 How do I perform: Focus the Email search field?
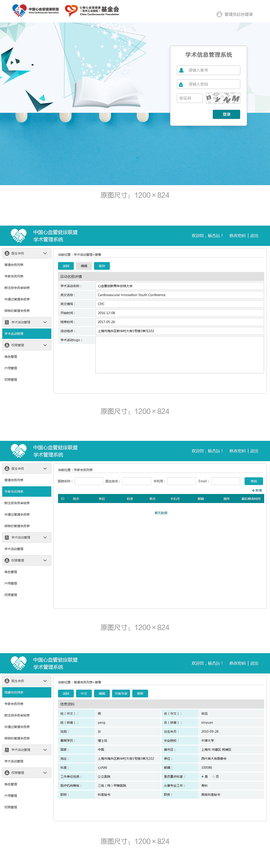pyautogui.click(x=225, y=481)
